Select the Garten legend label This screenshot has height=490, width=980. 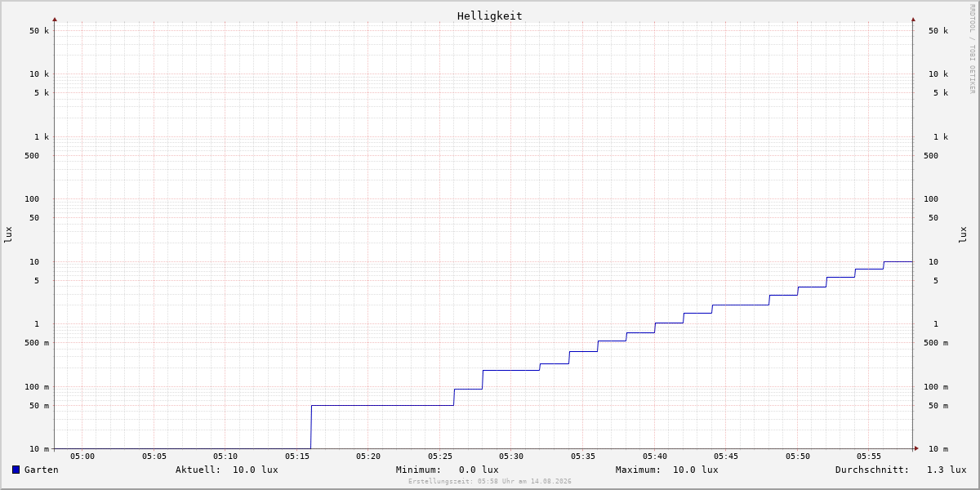pos(42,470)
